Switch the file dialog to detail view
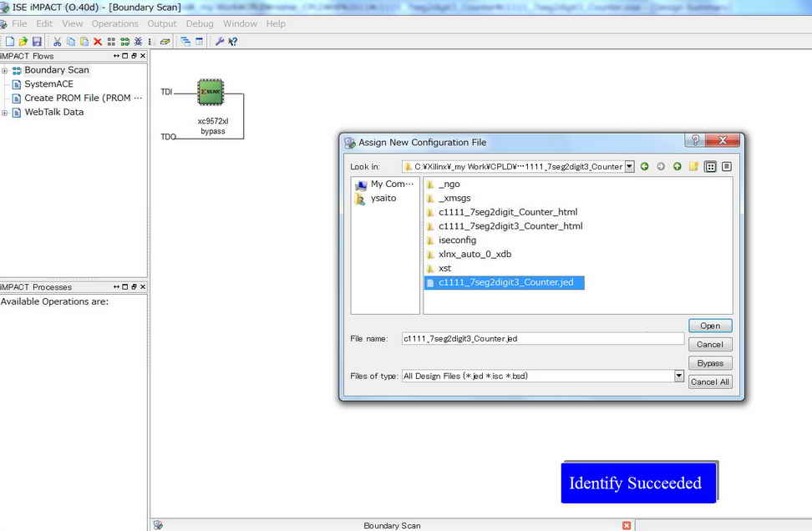Screen dimensions: 812x531 727,167
